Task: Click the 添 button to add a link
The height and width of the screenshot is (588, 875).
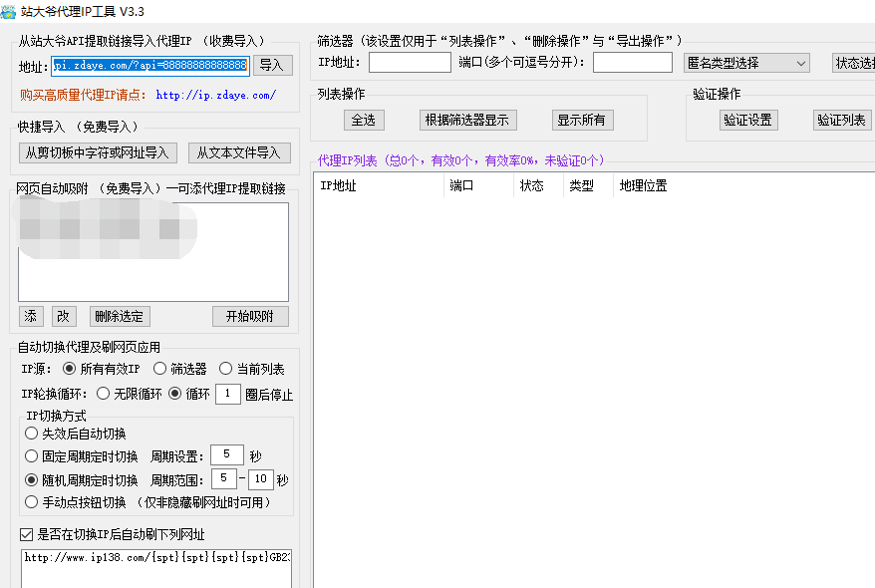Action: click(30, 316)
